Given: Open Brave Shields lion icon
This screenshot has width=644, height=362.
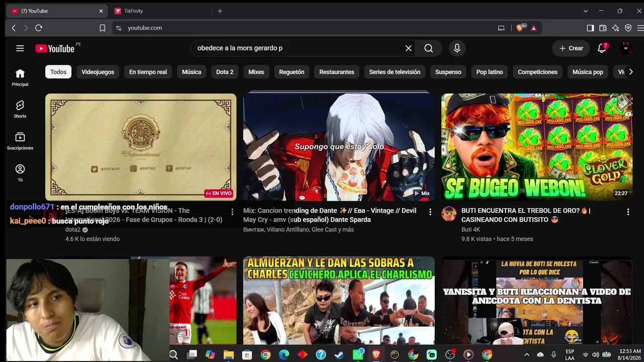Looking at the screenshot, I should (x=520, y=28).
